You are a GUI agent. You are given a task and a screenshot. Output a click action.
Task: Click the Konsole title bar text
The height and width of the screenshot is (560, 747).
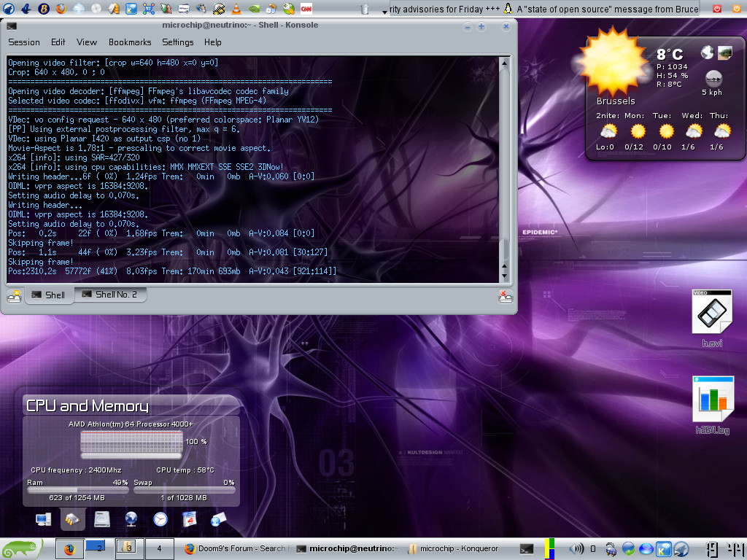pos(240,25)
